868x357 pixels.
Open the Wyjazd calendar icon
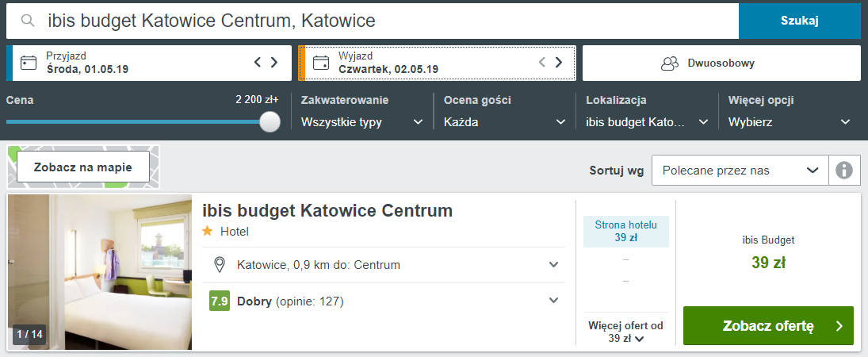(x=320, y=63)
